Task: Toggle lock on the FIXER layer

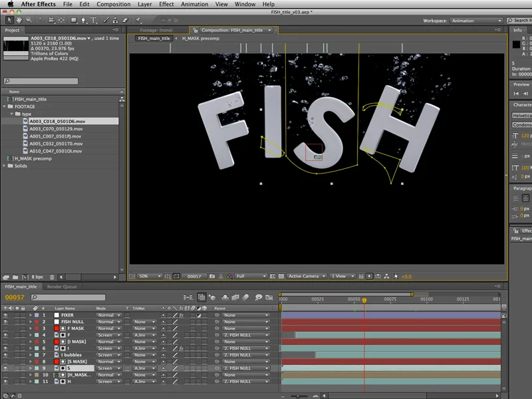Action: (x=23, y=315)
